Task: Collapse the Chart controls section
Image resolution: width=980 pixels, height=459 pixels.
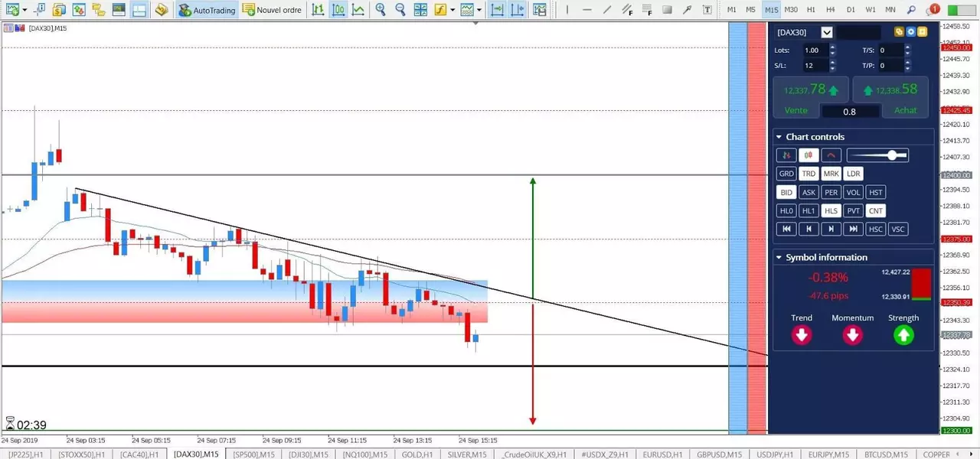Action: 779,137
